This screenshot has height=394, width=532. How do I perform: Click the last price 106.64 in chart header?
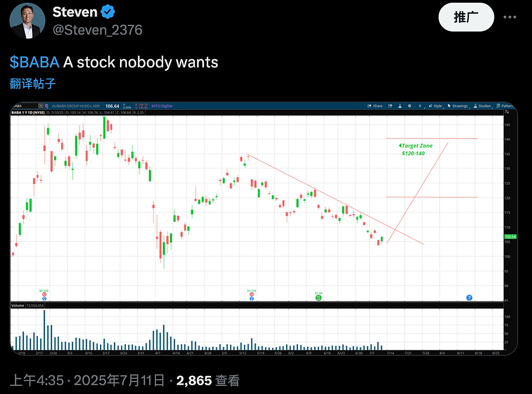tap(112, 106)
